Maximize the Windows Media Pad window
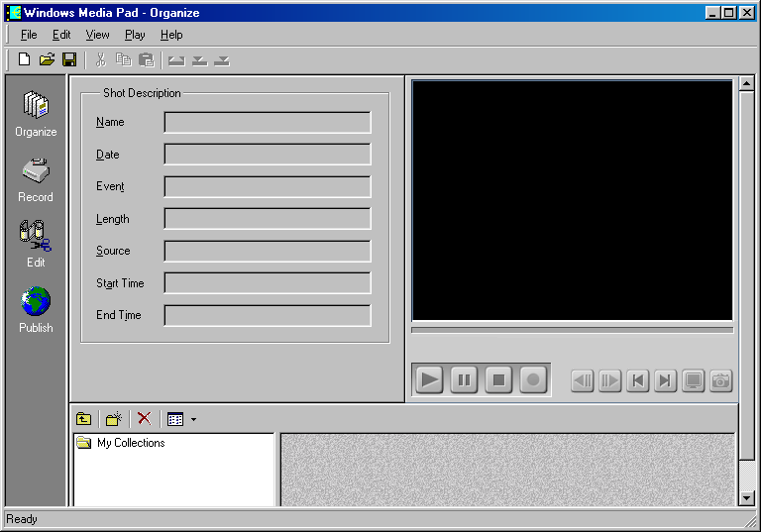The height and width of the screenshot is (532, 761). point(728,13)
